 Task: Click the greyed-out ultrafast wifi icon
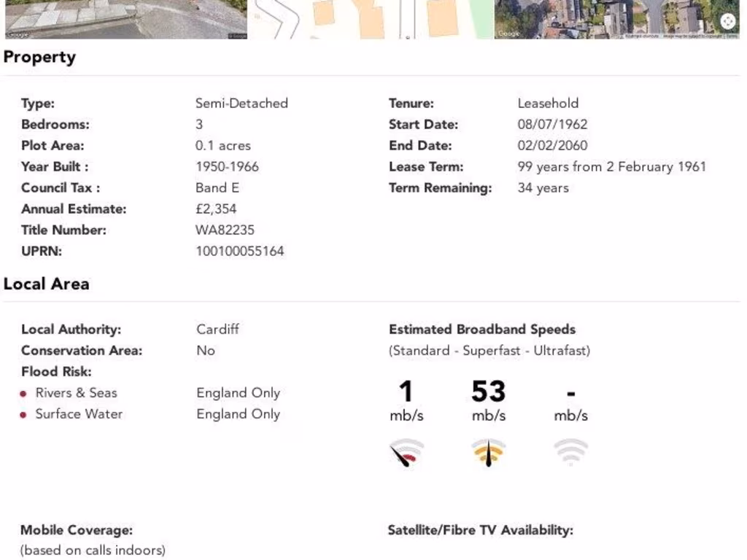pyautogui.click(x=570, y=452)
